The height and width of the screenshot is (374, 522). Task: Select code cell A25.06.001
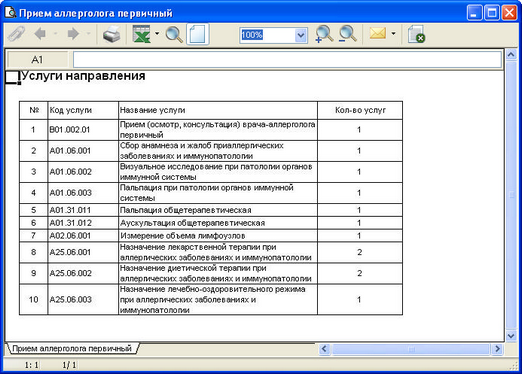(83, 252)
